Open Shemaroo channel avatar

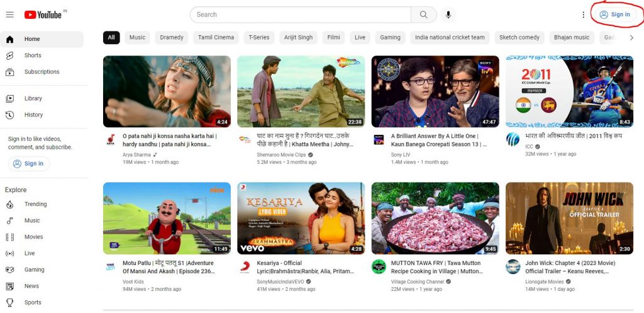245,140
